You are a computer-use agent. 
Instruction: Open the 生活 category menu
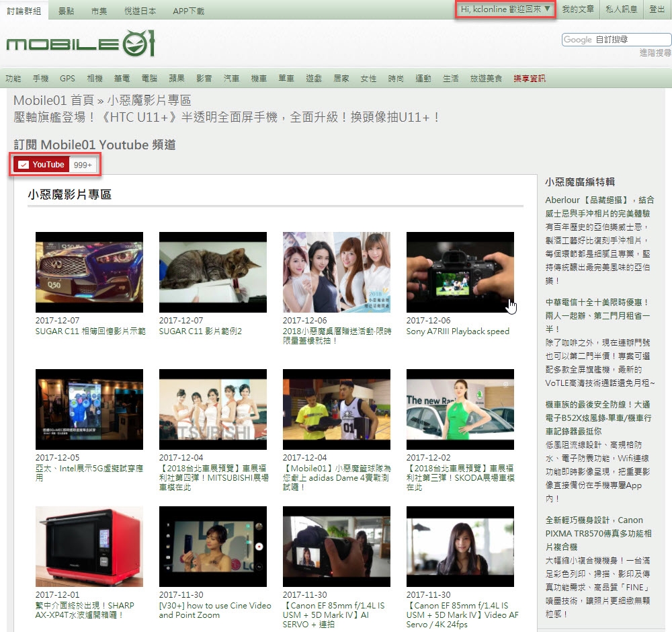pos(450,79)
